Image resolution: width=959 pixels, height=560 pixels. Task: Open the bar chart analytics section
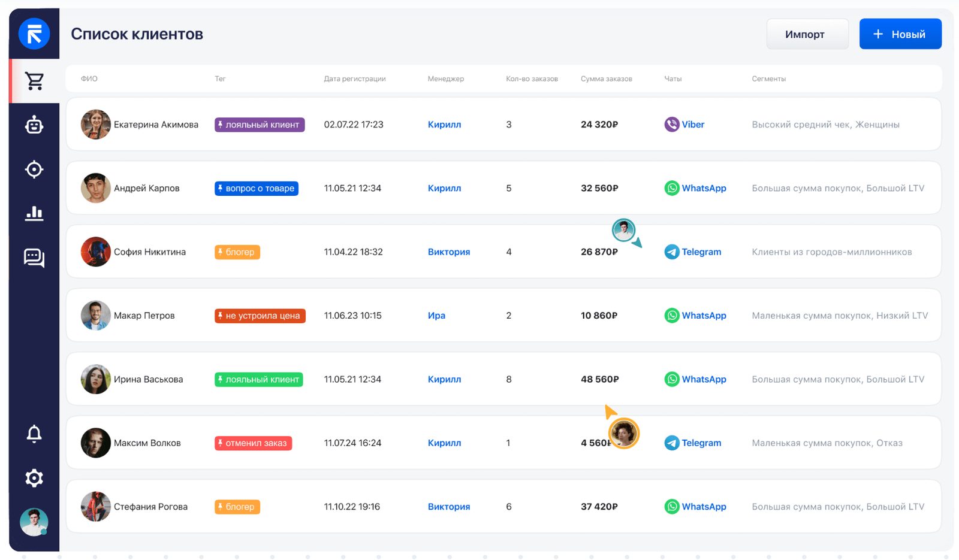pos(34,213)
